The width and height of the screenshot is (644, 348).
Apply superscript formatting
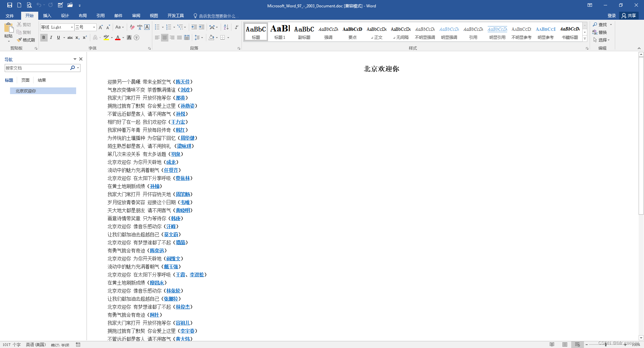click(85, 38)
